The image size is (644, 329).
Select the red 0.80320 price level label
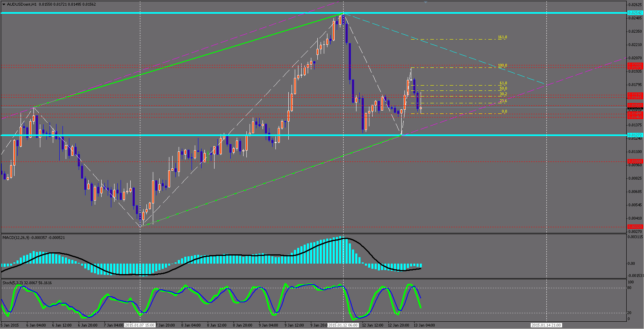635,227
